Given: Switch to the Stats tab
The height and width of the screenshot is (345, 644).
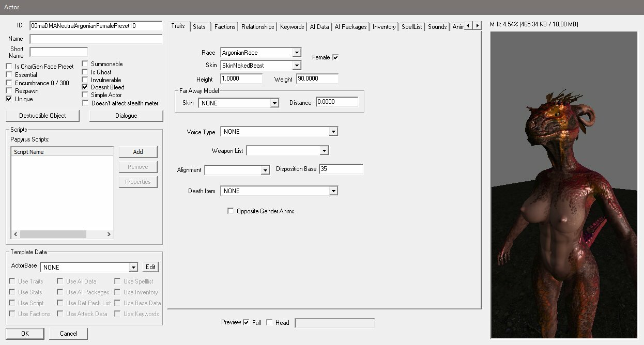Looking at the screenshot, I should click(x=199, y=27).
